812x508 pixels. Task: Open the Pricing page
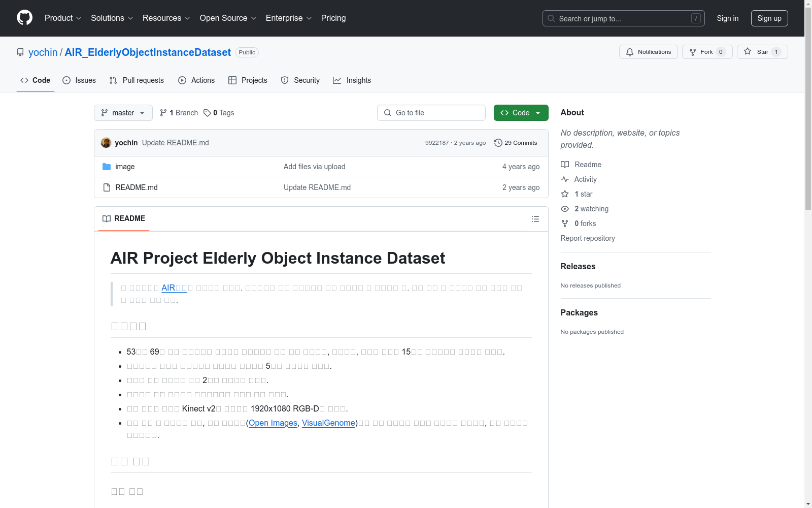coord(333,18)
